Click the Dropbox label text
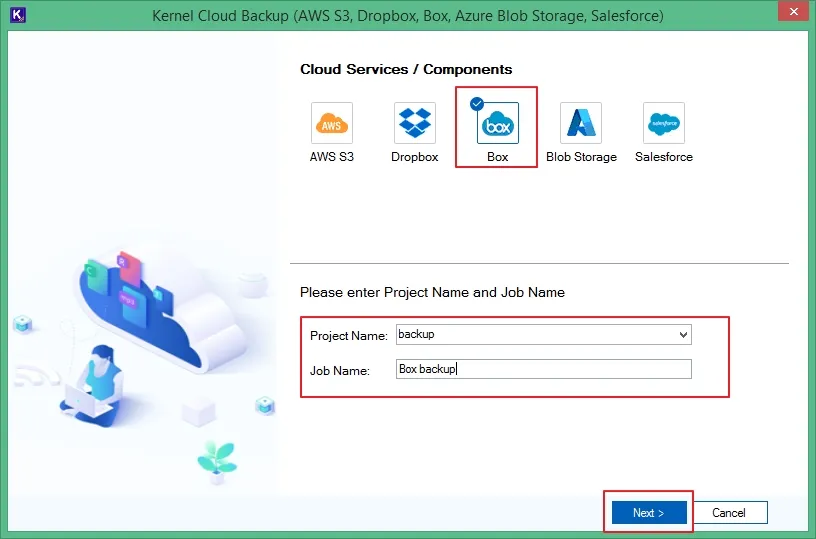 click(x=415, y=157)
